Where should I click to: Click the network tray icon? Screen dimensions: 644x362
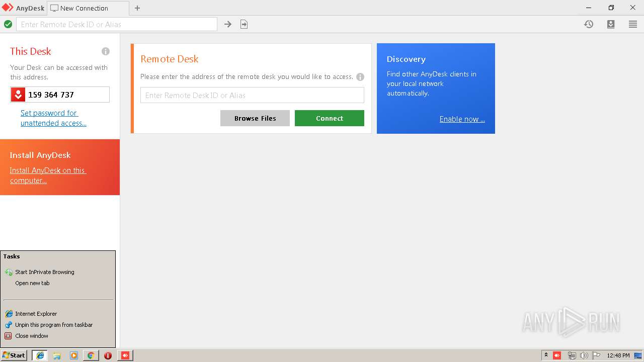(572, 355)
